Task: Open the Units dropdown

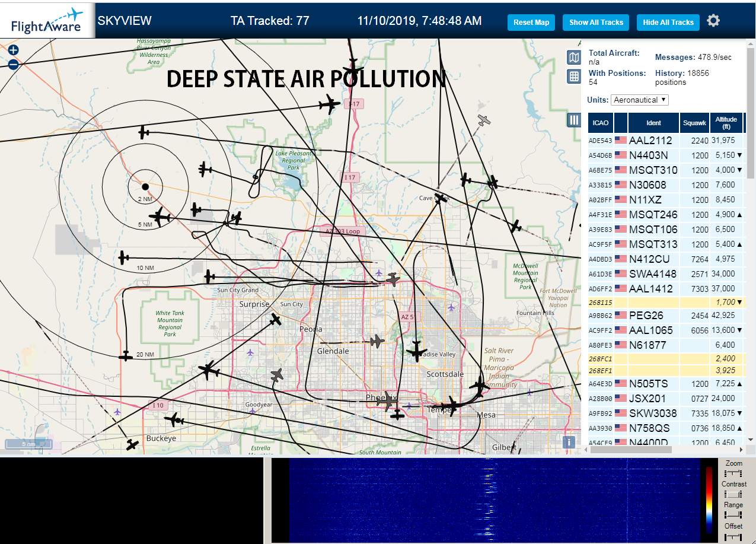Action: 640,100
